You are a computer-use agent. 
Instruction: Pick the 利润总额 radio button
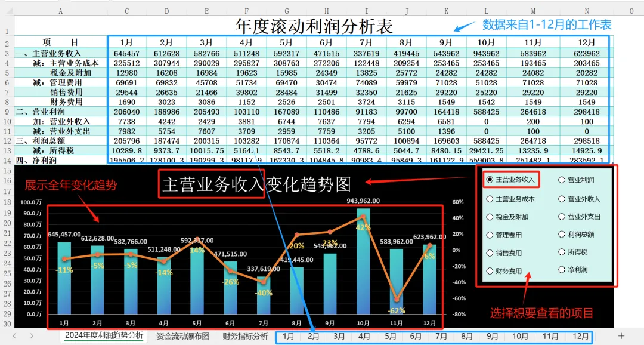click(x=562, y=235)
